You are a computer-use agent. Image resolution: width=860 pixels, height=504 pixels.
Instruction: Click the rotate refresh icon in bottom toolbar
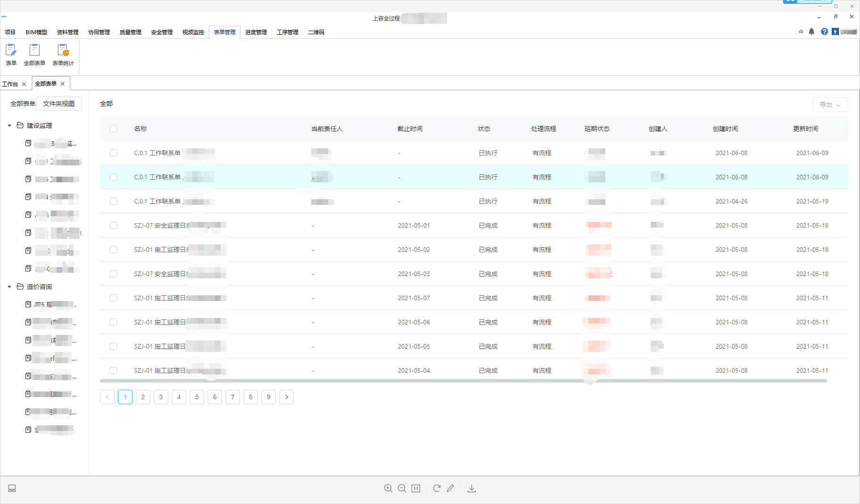coord(437,488)
